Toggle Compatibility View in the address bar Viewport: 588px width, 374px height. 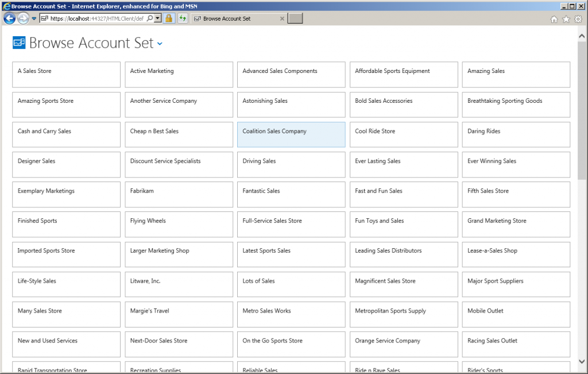[x=184, y=18]
